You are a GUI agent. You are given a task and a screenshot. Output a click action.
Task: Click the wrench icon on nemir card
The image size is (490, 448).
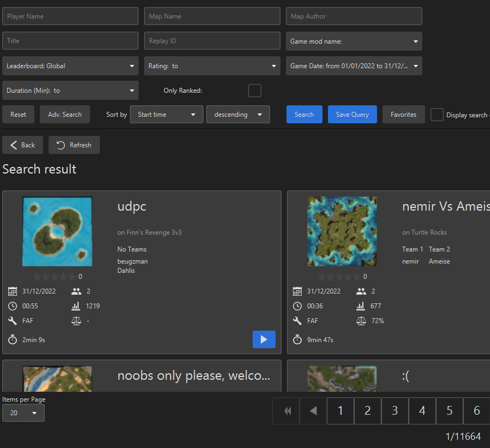[297, 320]
